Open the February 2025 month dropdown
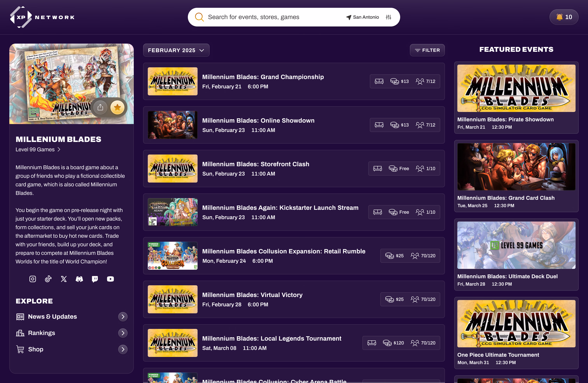 (x=176, y=50)
